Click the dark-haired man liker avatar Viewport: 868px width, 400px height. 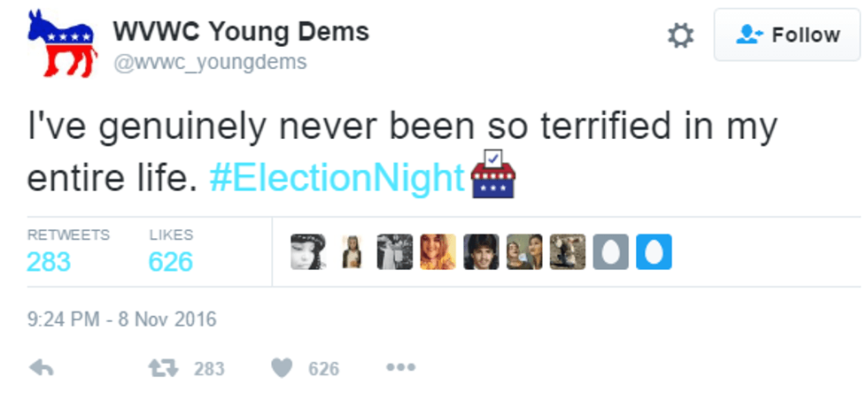point(481,252)
